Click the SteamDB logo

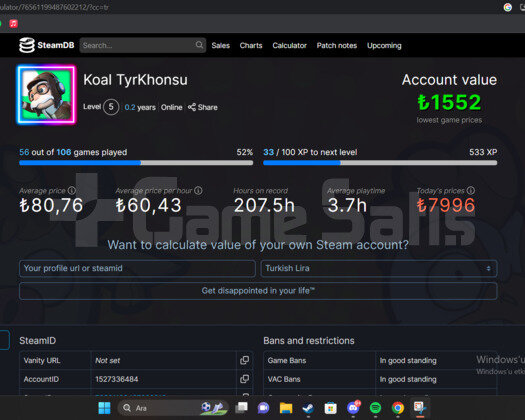46,45
